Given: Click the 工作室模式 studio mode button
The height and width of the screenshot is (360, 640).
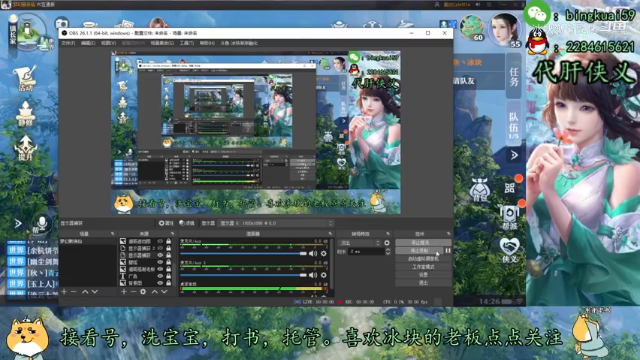Looking at the screenshot, I should [x=423, y=267].
